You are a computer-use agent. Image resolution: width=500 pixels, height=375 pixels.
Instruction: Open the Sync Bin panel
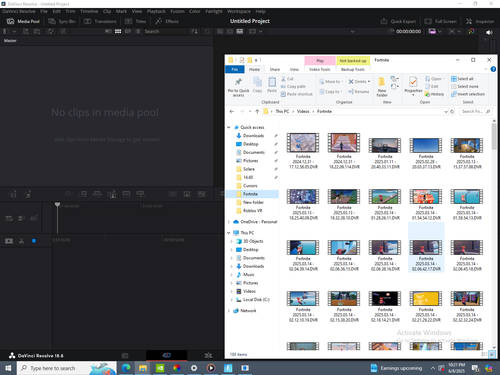coord(62,21)
